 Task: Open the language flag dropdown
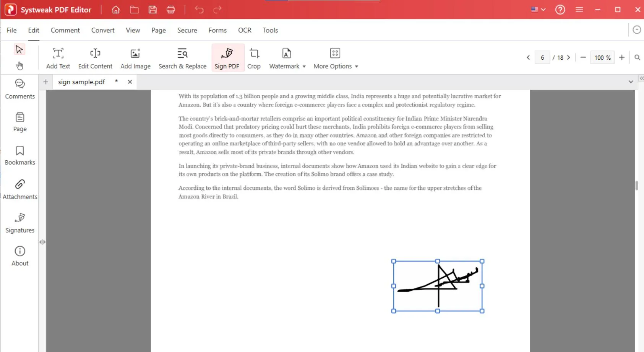[538, 10]
